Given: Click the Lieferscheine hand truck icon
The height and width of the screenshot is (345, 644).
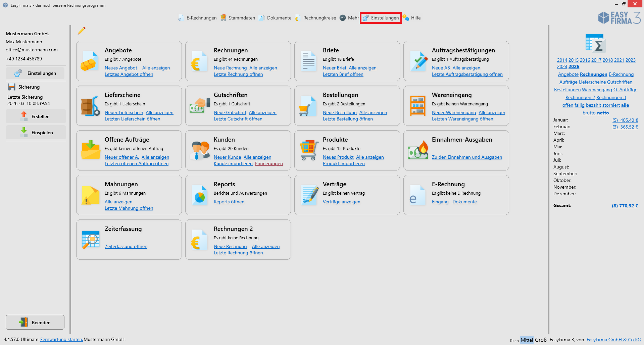Looking at the screenshot, I should [x=90, y=106].
